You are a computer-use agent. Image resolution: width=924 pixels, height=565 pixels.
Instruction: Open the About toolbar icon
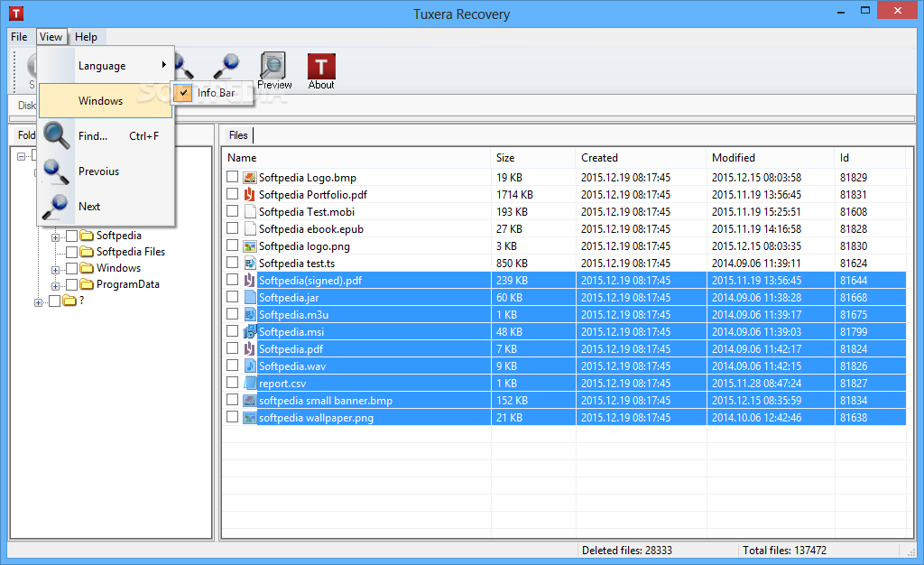coord(321,70)
